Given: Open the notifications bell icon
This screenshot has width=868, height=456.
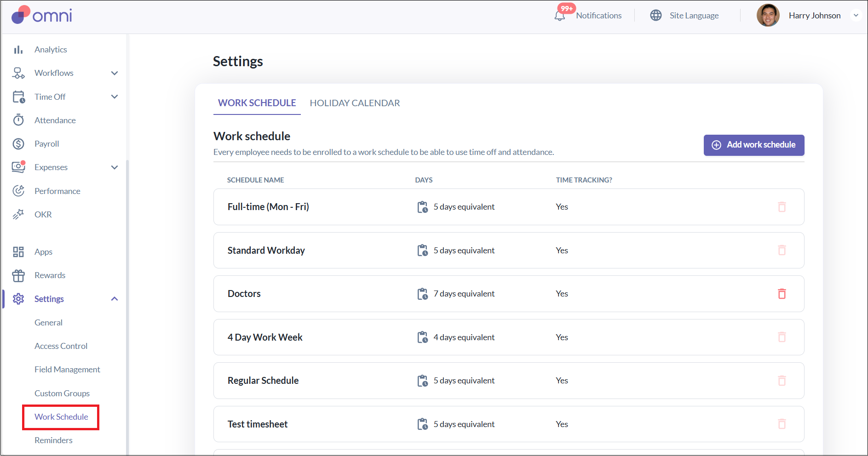Looking at the screenshot, I should [x=560, y=16].
